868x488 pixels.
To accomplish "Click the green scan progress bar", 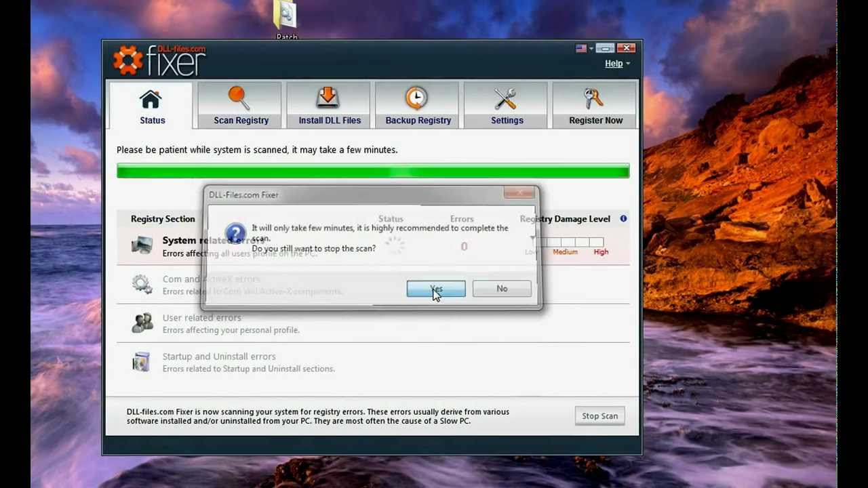I will pos(373,171).
